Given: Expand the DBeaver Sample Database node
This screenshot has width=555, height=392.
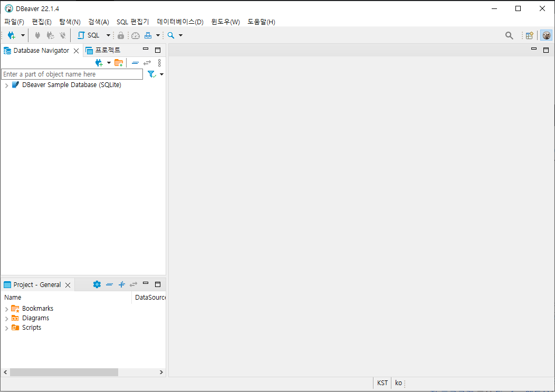Looking at the screenshot, I should tap(6, 85).
